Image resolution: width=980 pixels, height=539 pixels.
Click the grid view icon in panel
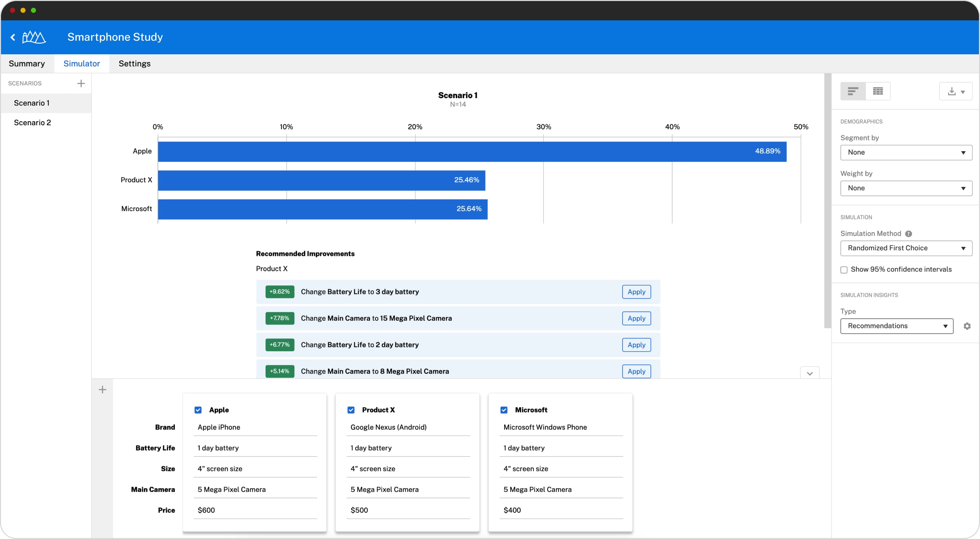878,91
